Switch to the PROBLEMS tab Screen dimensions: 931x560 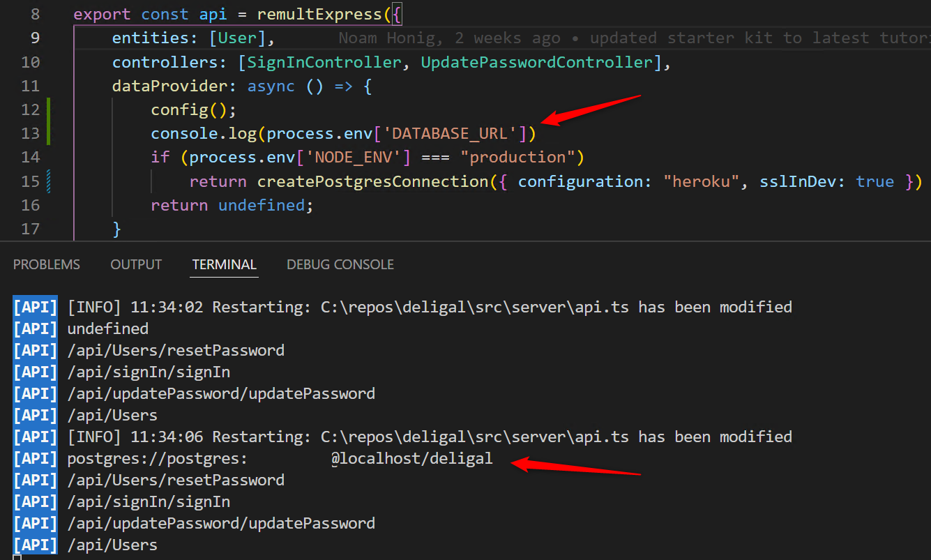(x=46, y=264)
